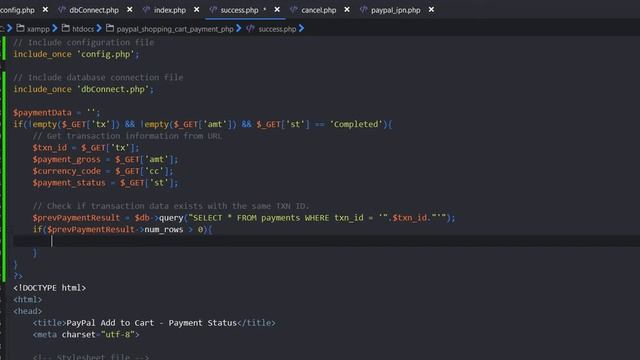The width and height of the screenshot is (640, 360).
Task: Click the PayPal Add to Cart title text
Action: coord(151,323)
